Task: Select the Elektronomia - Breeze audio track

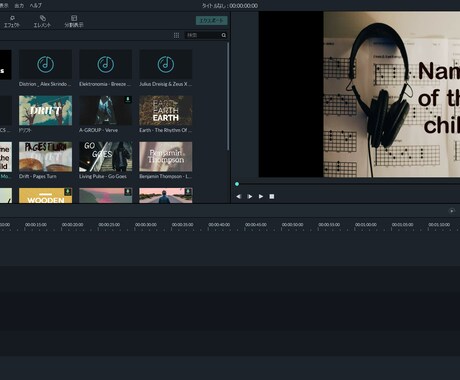Action: [x=105, y=64]
